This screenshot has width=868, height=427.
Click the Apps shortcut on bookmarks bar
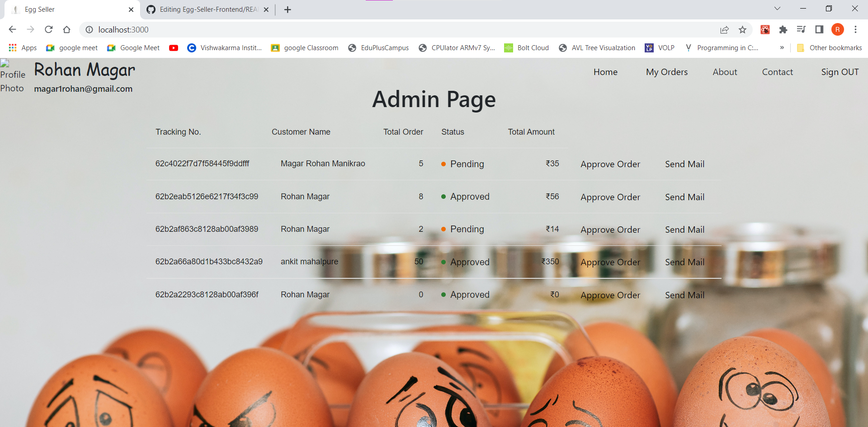click(23, 47)
